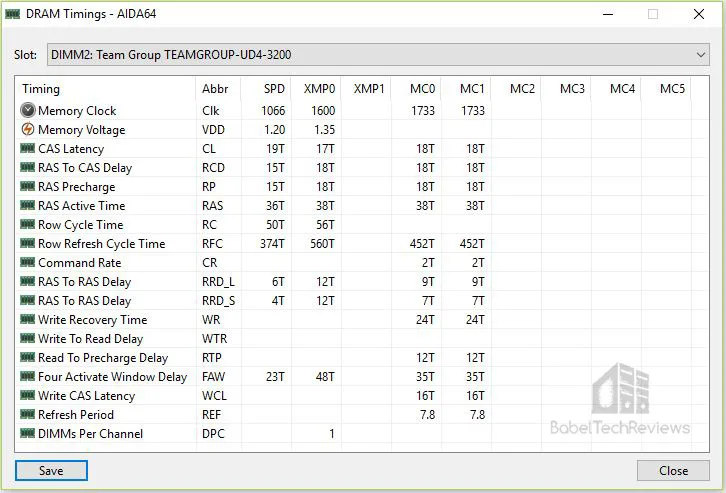Image resolution: width=726 pixels, height=493 pixels.
Task: Click the Command Rate row icon
Action: [28, 262]
